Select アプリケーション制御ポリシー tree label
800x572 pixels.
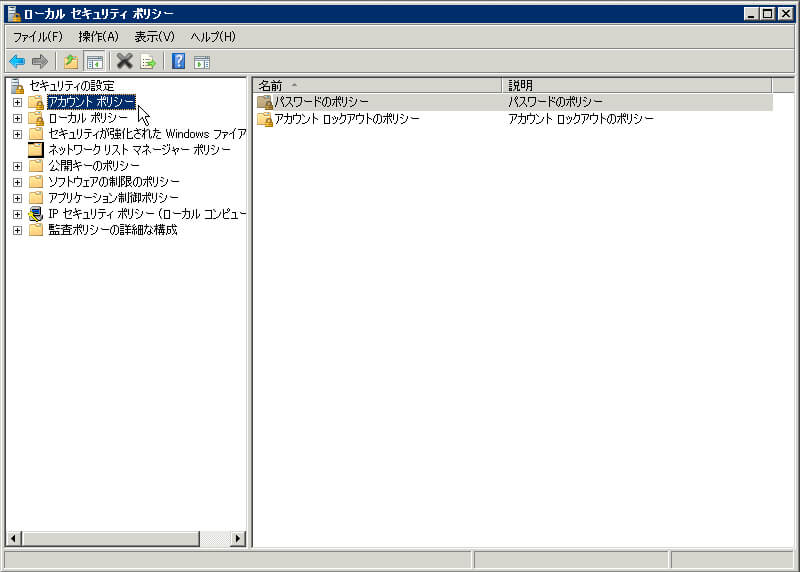pyautogui.click(x=113, y=197)
